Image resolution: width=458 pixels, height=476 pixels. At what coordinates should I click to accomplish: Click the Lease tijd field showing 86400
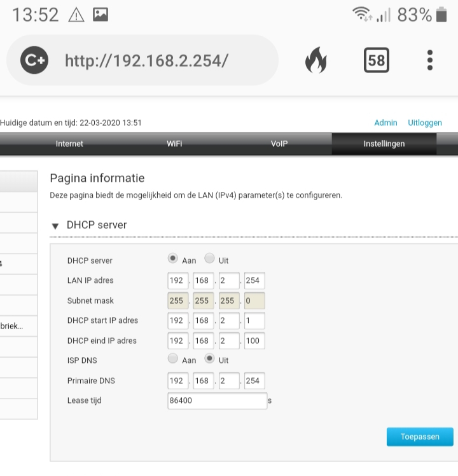click(218, 401)
